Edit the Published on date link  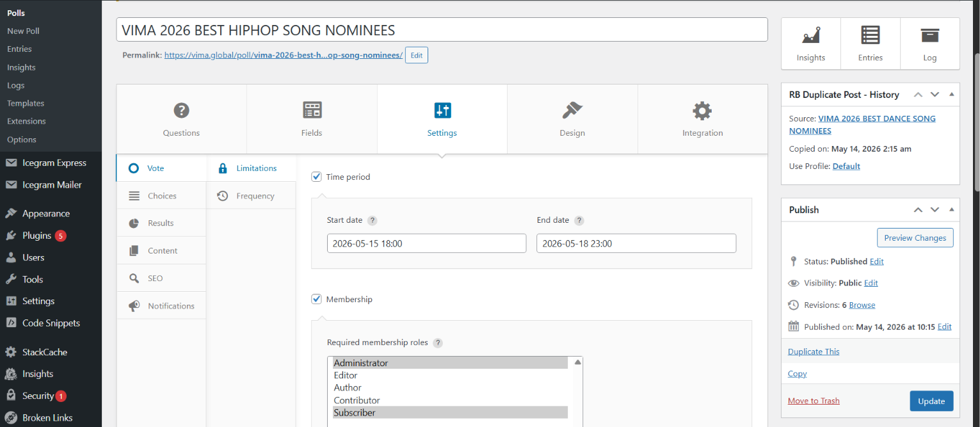coord(945,326)
